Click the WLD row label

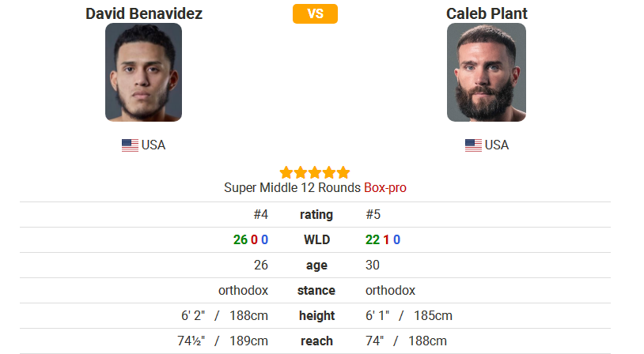coord(316,239)
